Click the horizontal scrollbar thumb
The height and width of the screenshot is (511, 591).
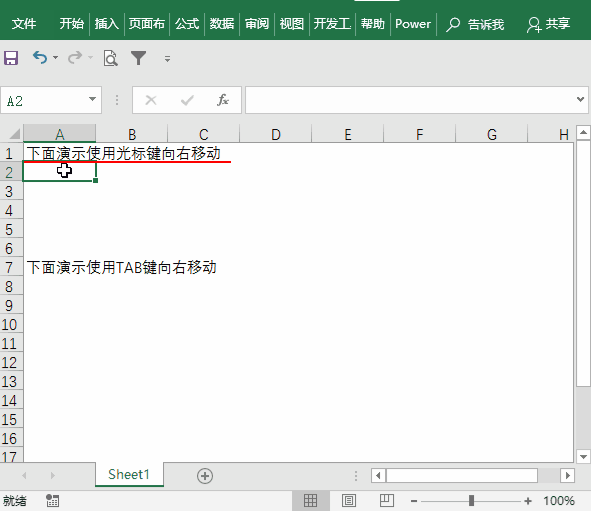click(462, 476)
